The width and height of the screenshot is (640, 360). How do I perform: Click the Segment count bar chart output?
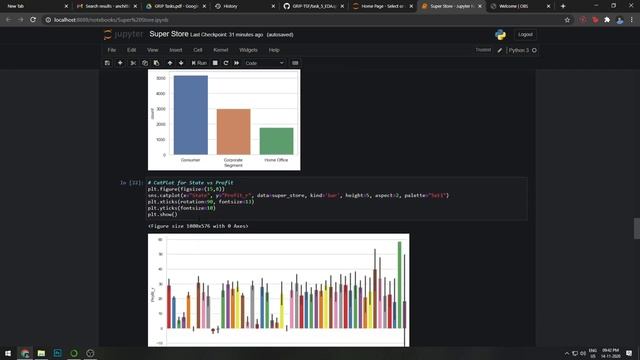[224, 120]
